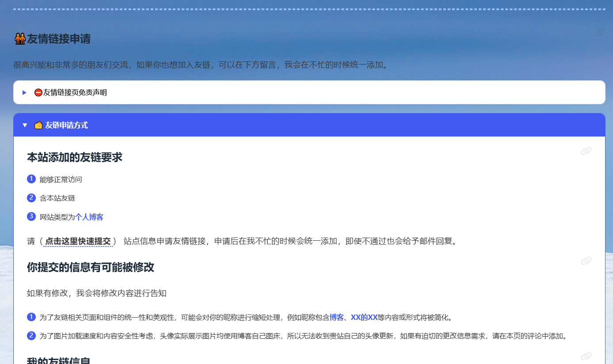This screenshot has height=364, width=613.
Task: Click anchor icon next to 本站添加的友链要求
Action: point(586,151)
